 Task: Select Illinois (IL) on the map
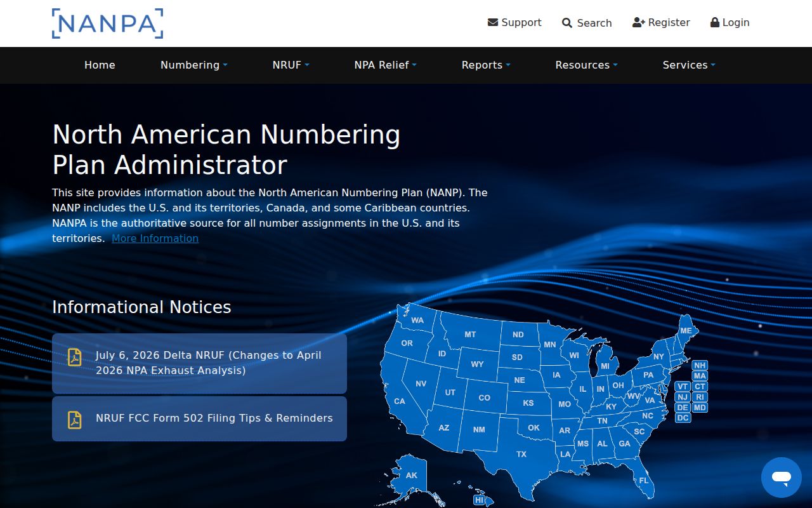[x=583, y=389]
